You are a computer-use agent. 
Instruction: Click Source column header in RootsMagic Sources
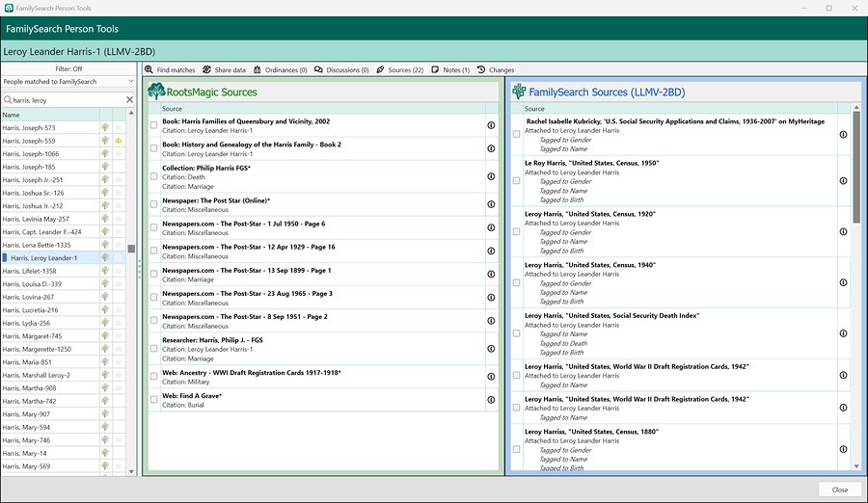pyautogui.click(x=322, y=109)
